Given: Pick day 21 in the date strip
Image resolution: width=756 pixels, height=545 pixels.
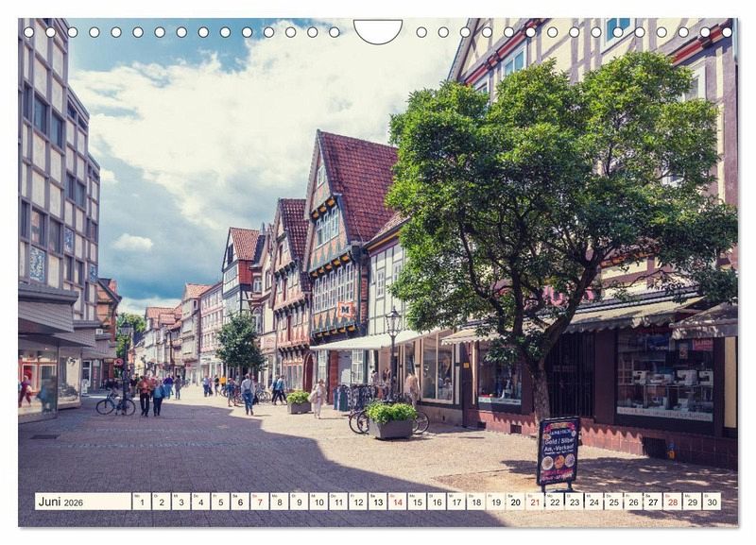Looking at the screenshot, I should coord(535,502).
